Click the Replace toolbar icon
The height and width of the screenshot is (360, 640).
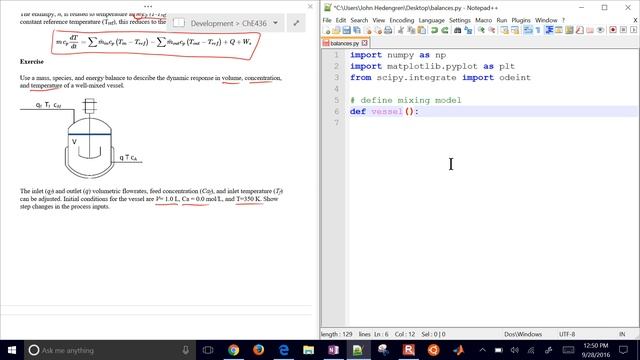(x=468, y=30)
